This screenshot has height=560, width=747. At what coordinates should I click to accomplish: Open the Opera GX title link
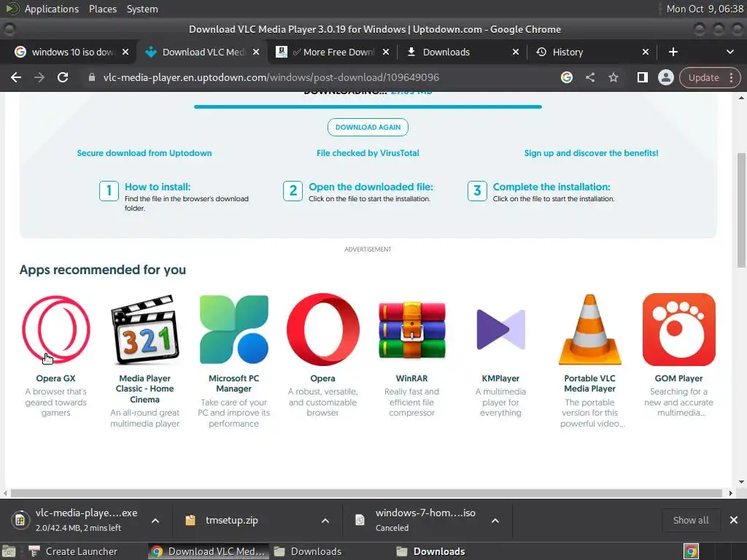pos(55,378)
